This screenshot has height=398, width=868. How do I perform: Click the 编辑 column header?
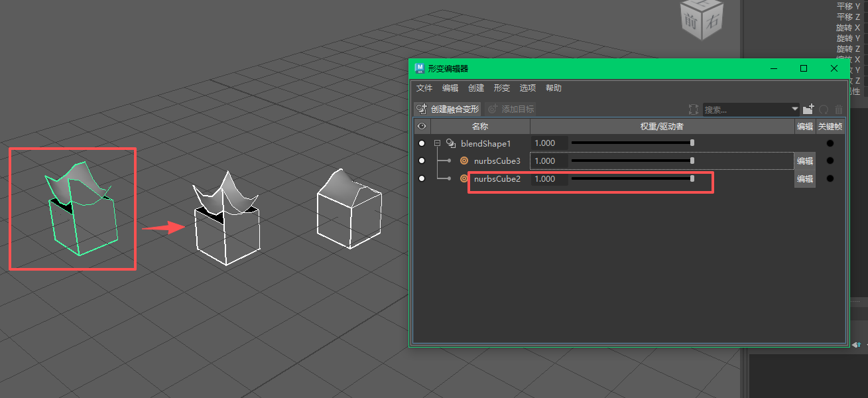pos(805,126)
